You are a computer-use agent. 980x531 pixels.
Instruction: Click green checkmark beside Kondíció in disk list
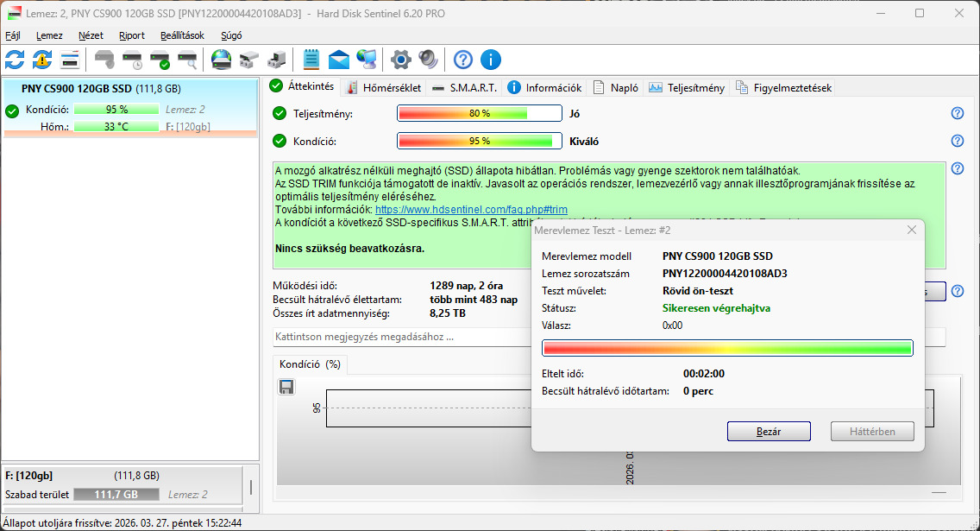(12, 111)
